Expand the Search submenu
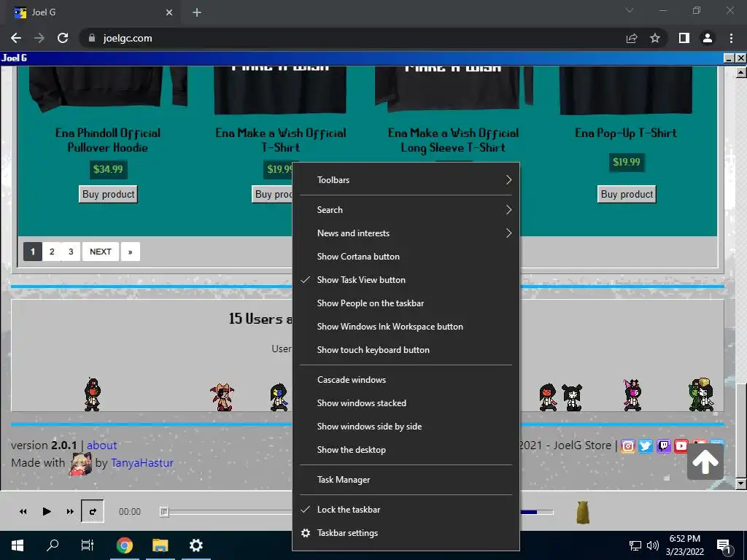 point(406,210)
